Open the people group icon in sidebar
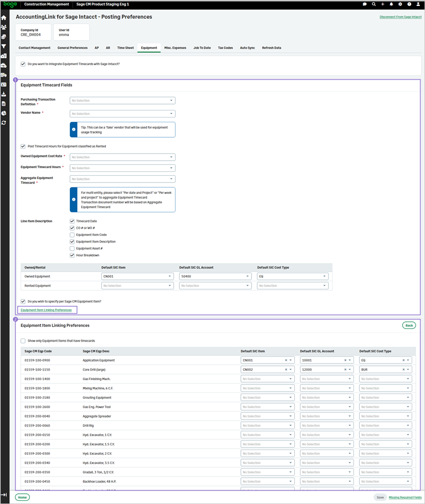 [4, 27]
